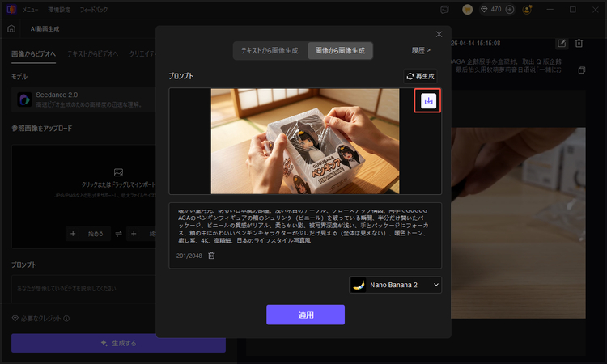Switch to テキストからビデオへ tab
This screenshot has width=607, height=364.
tap(92, 53)
